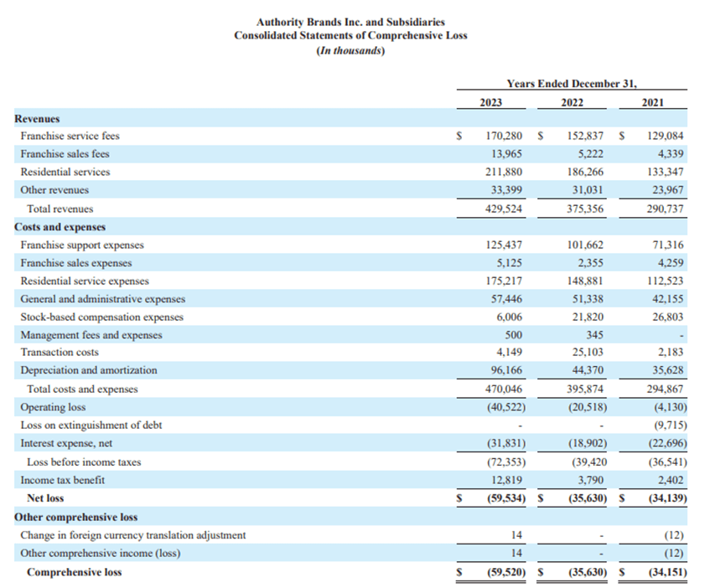Click the 'Net loss' row label
Screen dimensions: 715x588
[x=45, y=498]
